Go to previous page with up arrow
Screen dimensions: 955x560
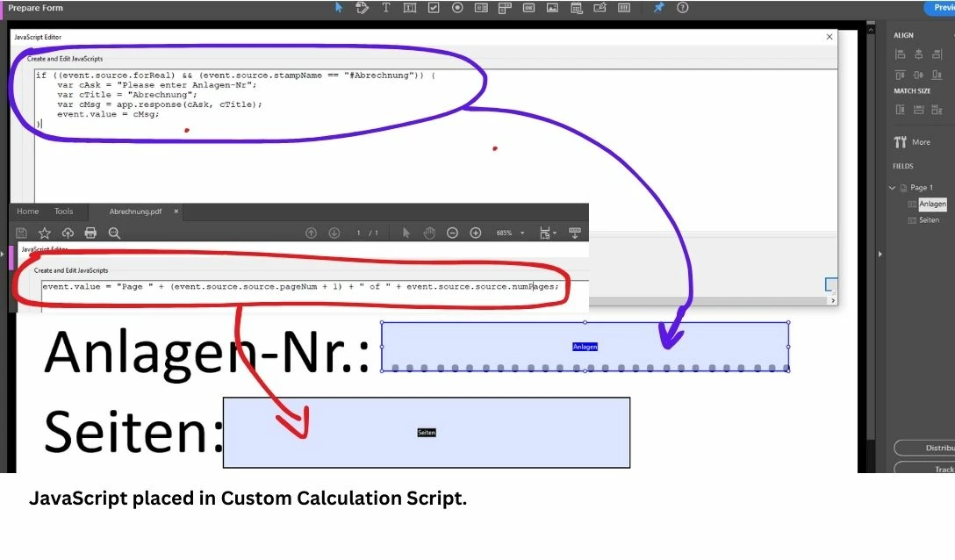click(311, 233)
